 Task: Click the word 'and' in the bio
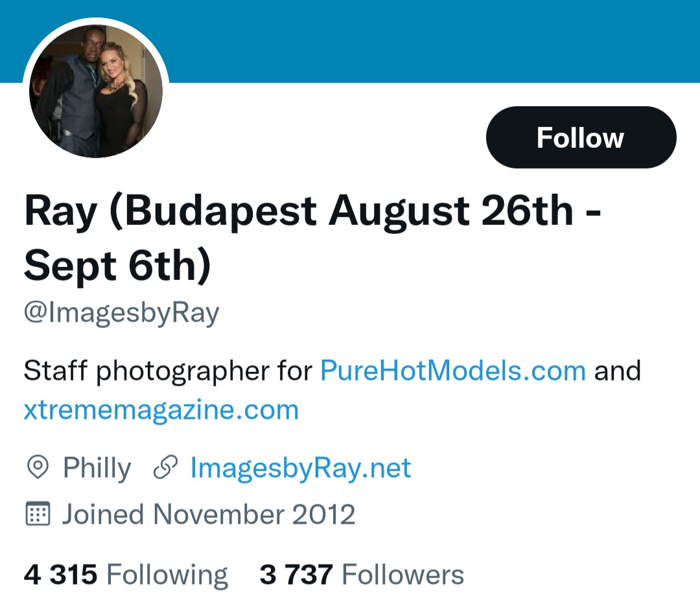coord(617,371)
